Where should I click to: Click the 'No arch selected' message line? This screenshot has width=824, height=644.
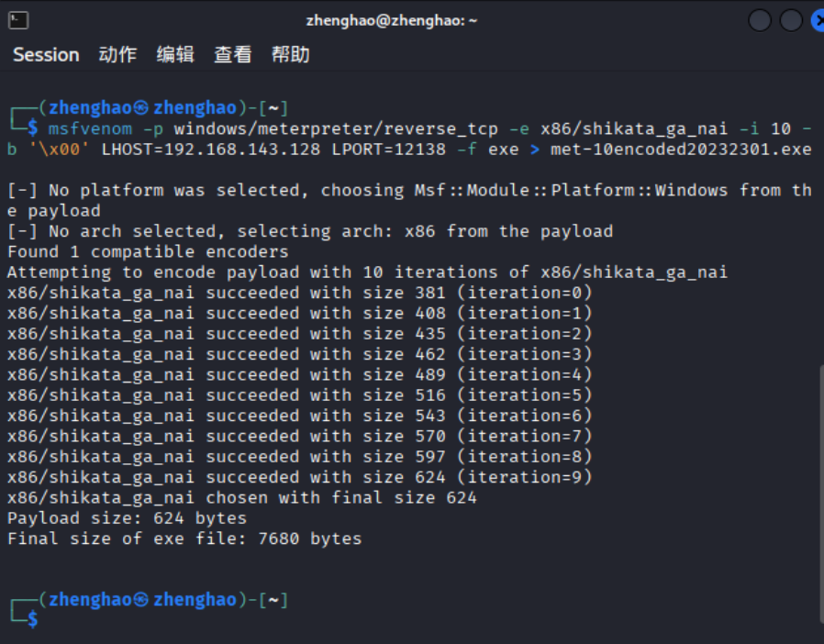pyautogui.click(x=310, y=231)
